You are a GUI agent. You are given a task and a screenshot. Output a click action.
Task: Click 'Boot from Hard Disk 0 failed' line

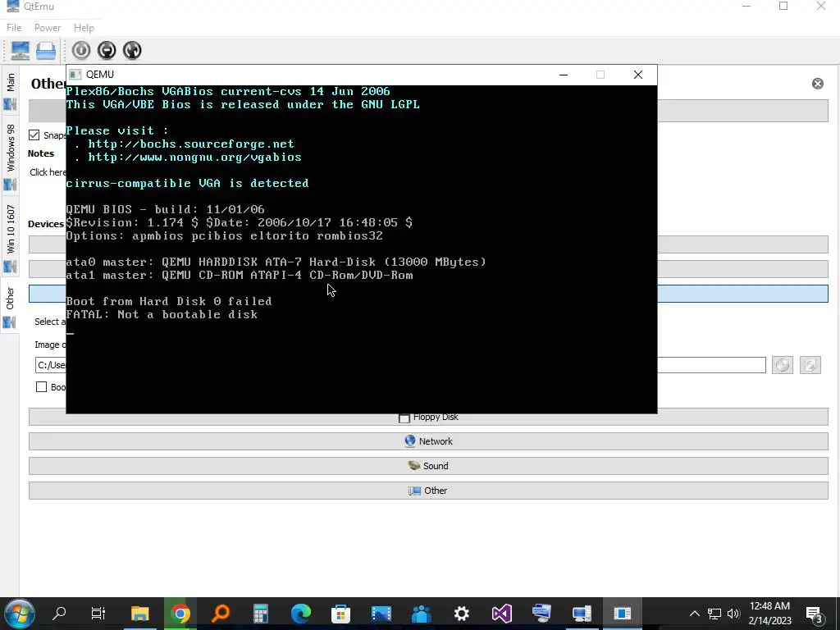(169, 301)
